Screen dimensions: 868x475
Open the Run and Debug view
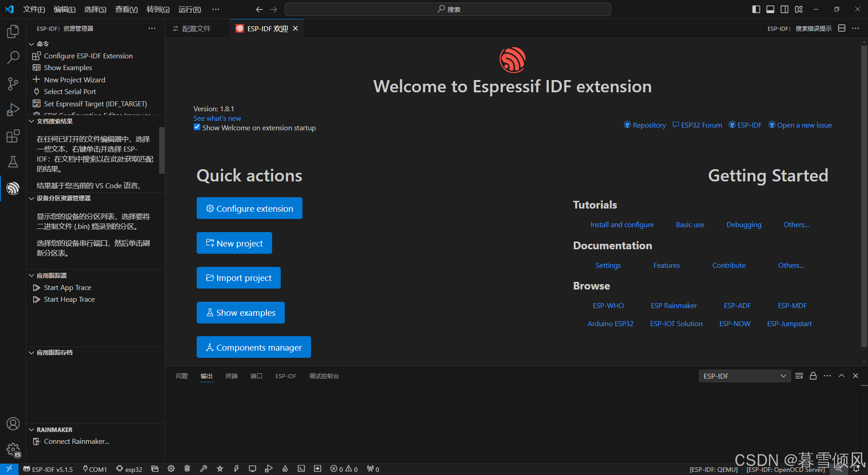13,110
